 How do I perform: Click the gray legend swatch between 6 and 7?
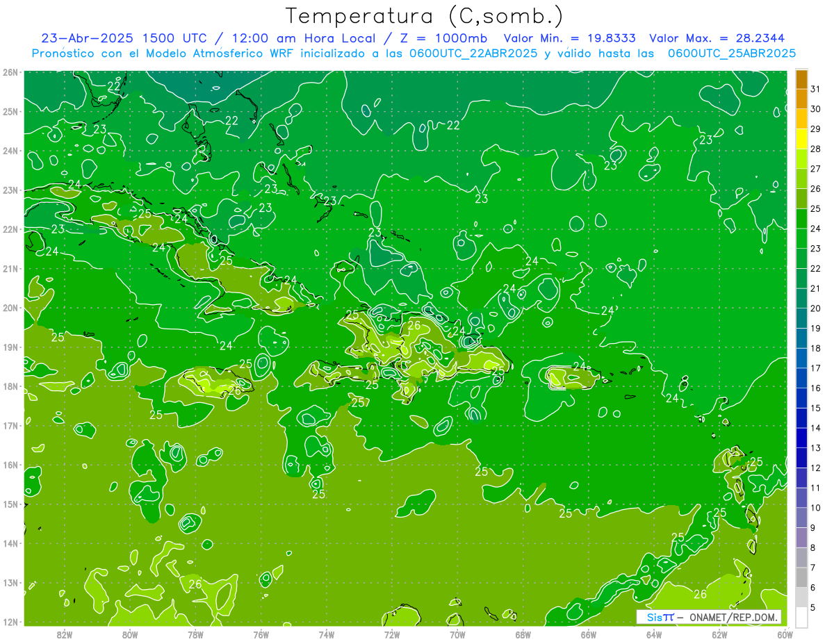click(x=801, y=577)
